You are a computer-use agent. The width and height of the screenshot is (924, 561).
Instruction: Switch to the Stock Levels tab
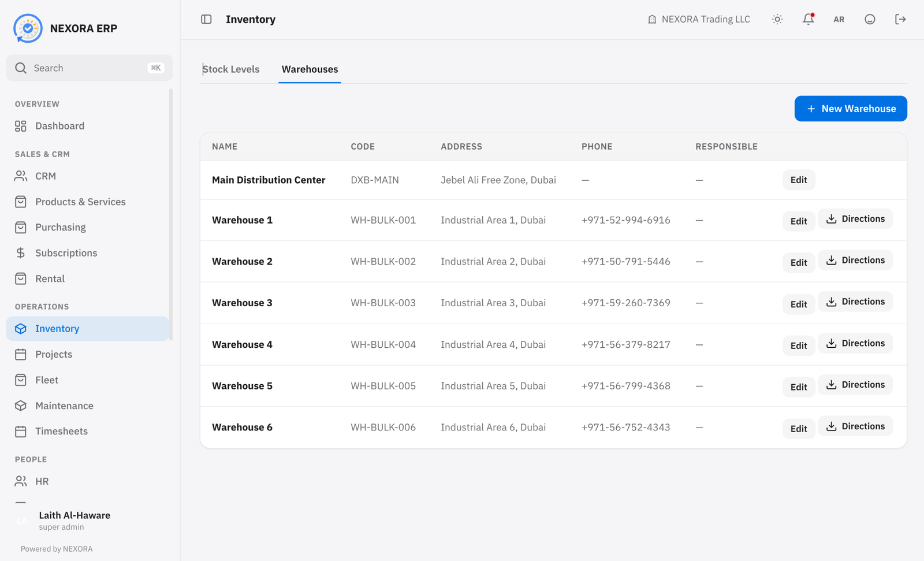[231, 69]
